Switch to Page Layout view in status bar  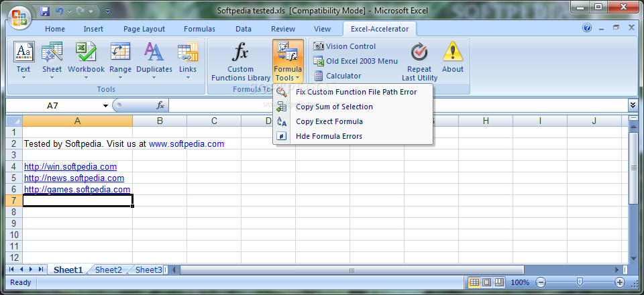(487, 282)
